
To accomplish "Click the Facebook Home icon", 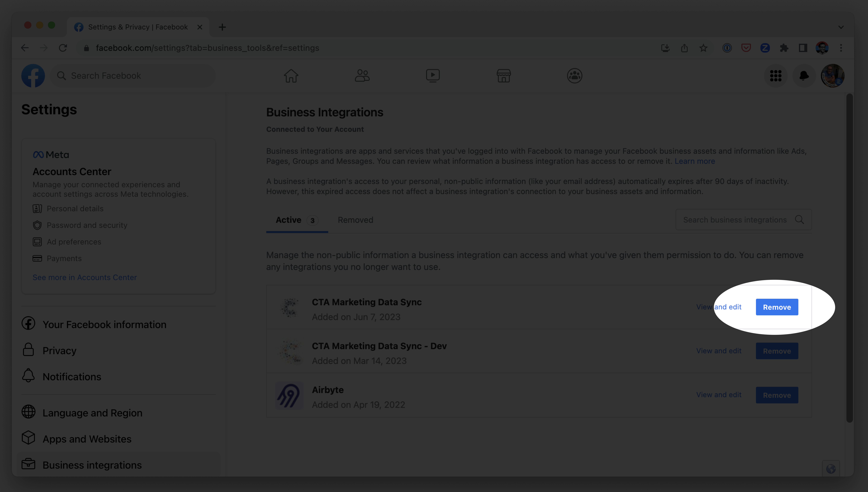I will click(x=291, y=76).
